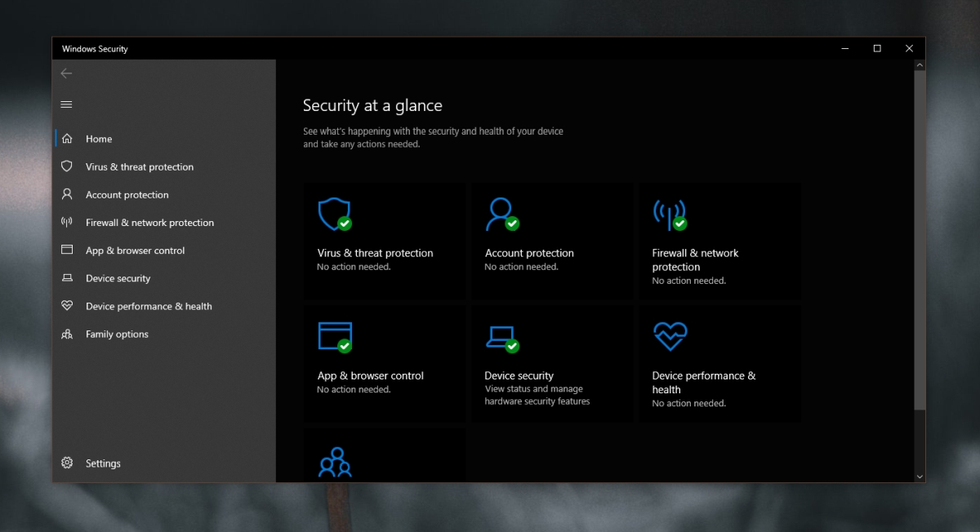Click the large blue shield icon on the Virus & threat protection tile

coord(334,214)
